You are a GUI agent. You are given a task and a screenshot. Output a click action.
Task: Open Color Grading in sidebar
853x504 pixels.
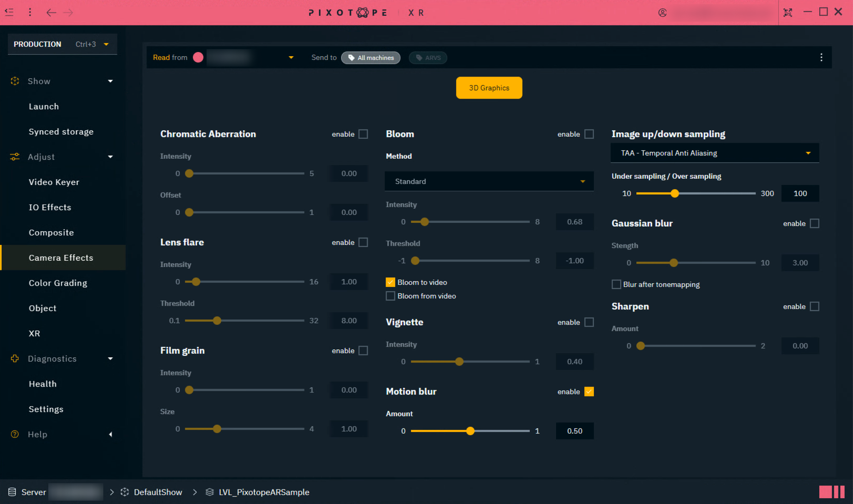[58, 283]
